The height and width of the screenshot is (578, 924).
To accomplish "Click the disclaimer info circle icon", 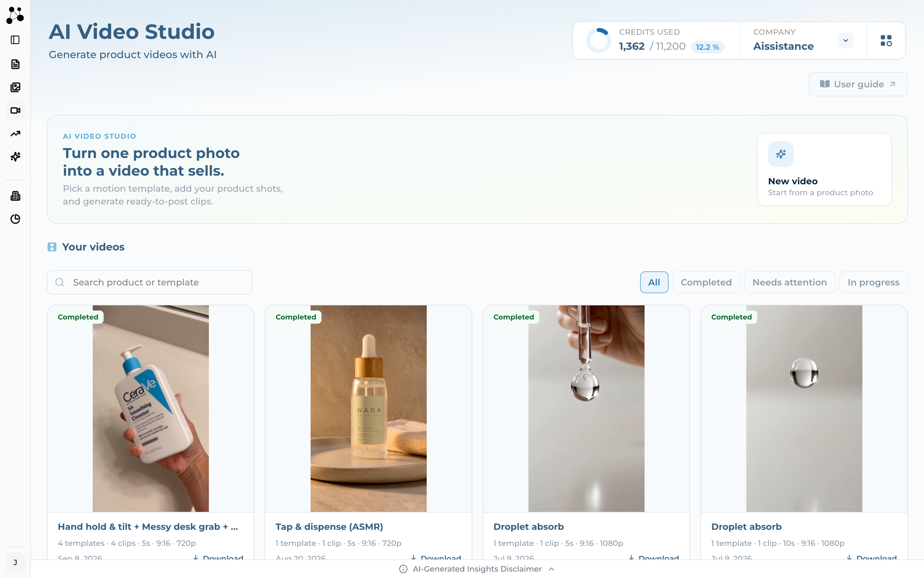I will pos(403,569).
